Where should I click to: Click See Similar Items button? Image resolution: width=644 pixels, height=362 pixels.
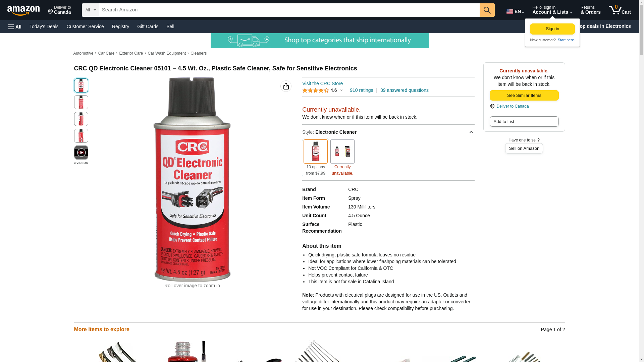(x=524, y=96)
